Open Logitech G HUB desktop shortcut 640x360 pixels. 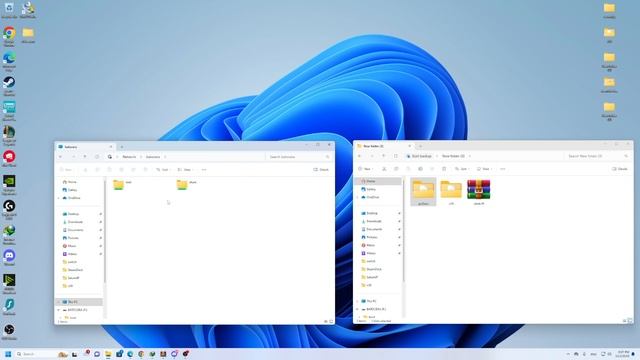(9, 210)
